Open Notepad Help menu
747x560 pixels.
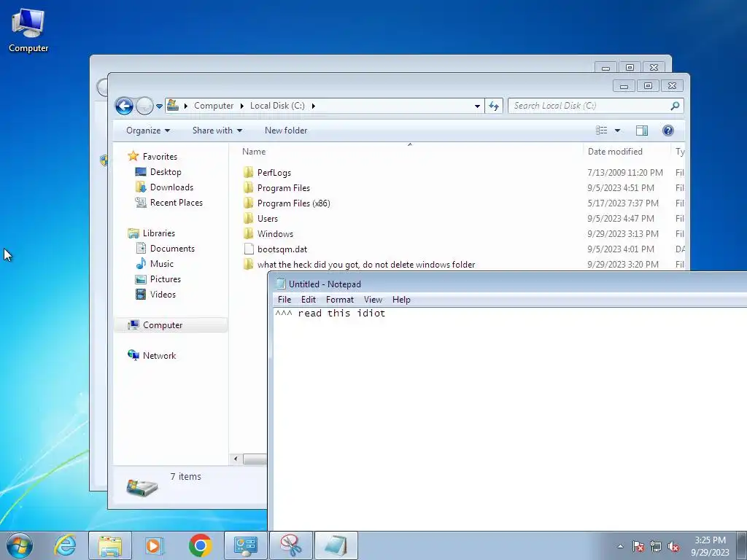(401, 300)
